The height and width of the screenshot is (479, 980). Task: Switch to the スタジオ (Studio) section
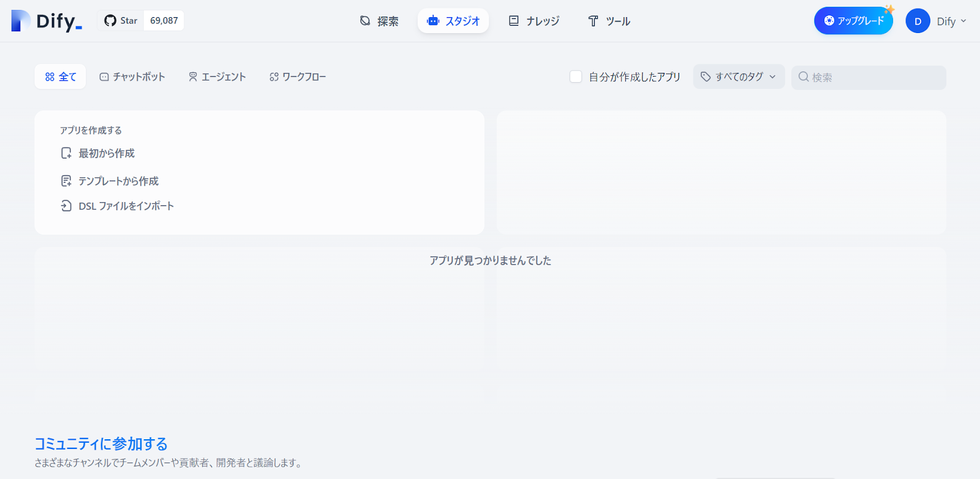[x=453, y=21]
